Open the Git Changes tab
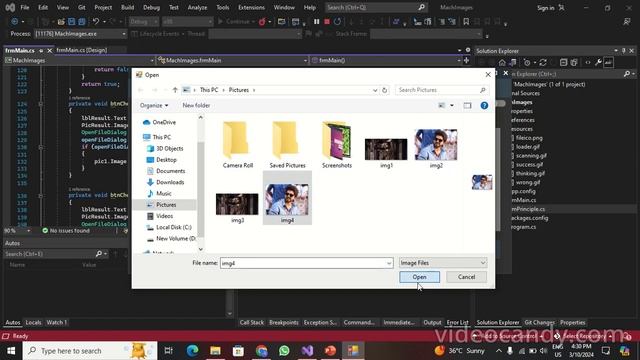640x360 pixels. pyautogui.click(x=539, y=322)
